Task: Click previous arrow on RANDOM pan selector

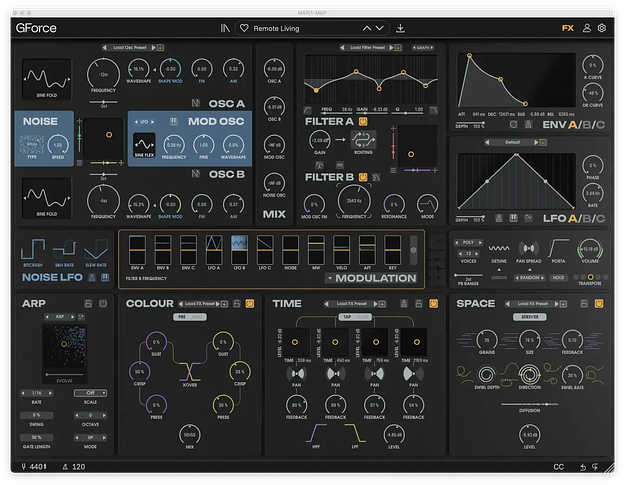Action: [x=517, y=278]
